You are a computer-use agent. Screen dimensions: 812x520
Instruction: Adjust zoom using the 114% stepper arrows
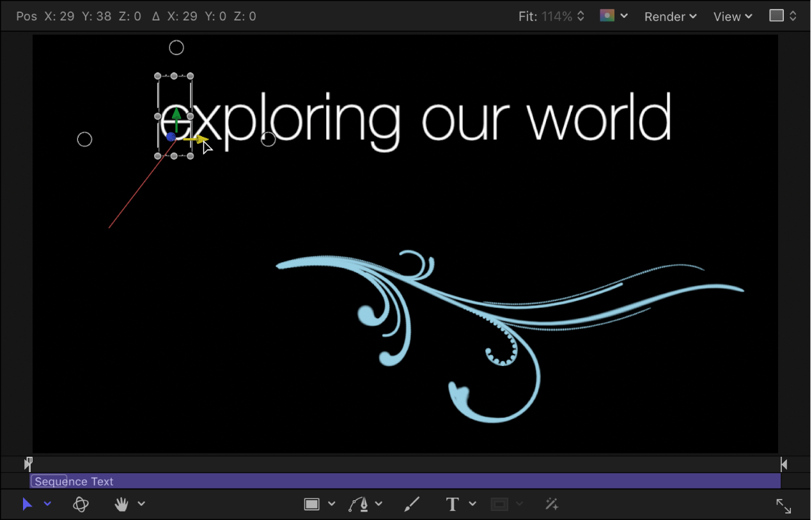tap(579, 16)
